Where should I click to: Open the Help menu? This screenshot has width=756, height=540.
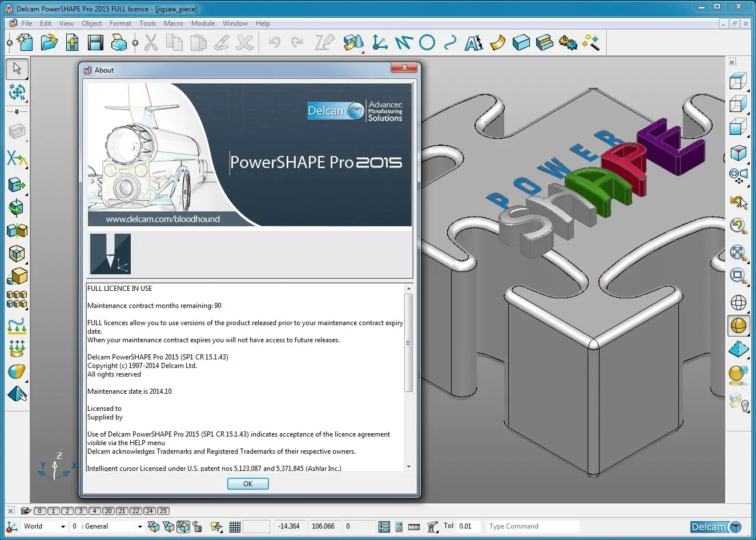coord(263,23)
